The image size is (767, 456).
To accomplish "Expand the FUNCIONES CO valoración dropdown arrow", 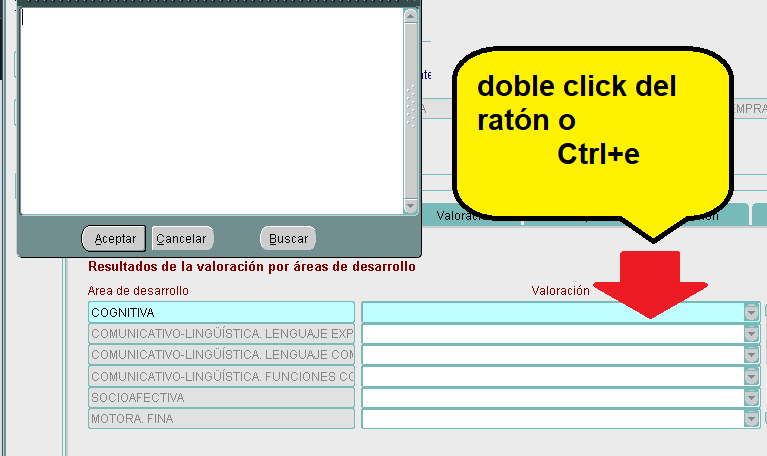I will pos(752,376).
